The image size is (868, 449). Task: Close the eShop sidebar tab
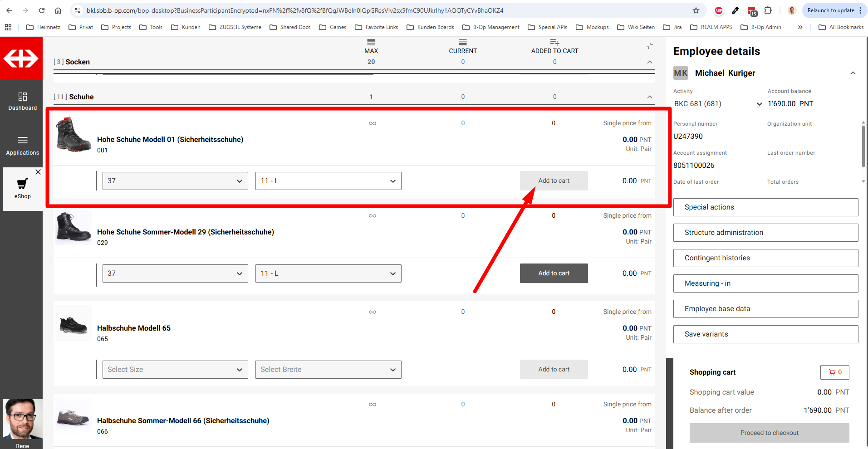(38, 172)
